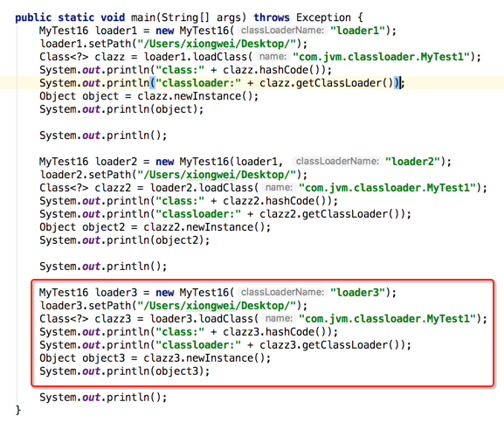Click 'new' keyword on loader2 declaration
This screenshot has width=504, height=423.
click(165, 162)
